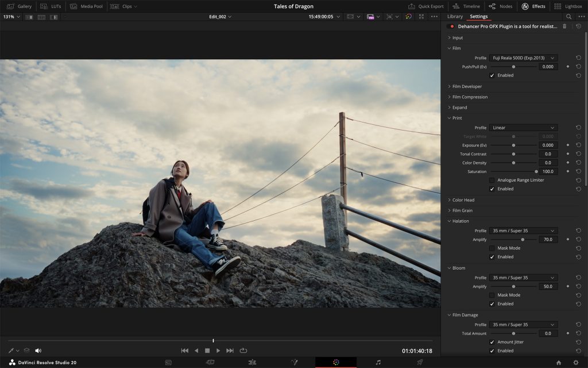Delete the Dehancer plugin with trash icon

pos(564,26)
